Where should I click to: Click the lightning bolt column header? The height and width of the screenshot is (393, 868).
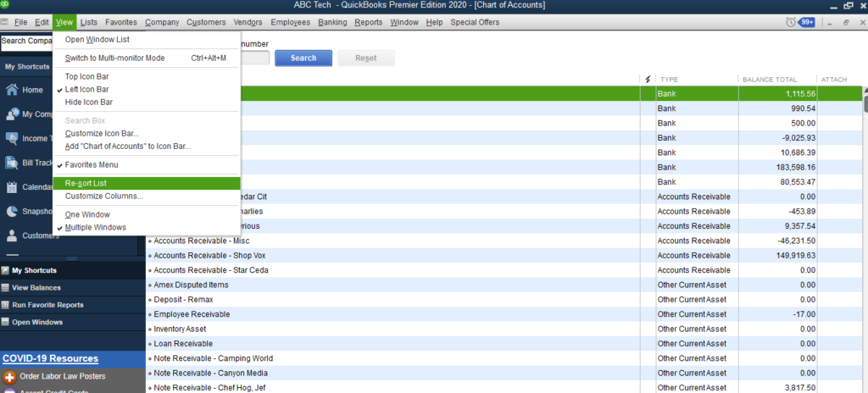pyautogui.click(x=648, y=80)
